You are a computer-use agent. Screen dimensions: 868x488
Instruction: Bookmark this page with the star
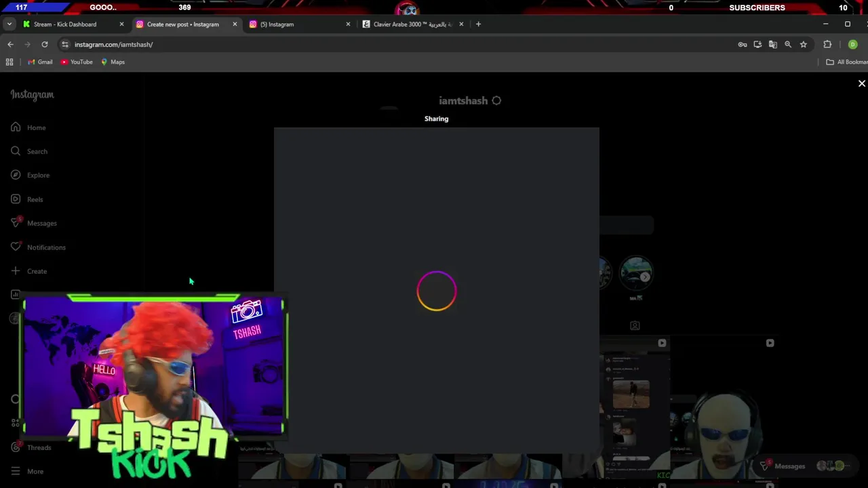coord(804,44)
